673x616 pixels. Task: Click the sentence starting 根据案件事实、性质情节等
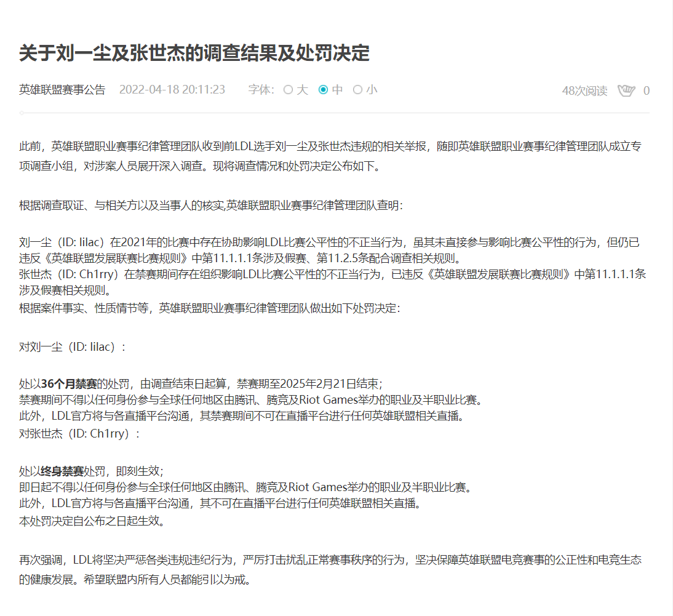pos(210,308)
